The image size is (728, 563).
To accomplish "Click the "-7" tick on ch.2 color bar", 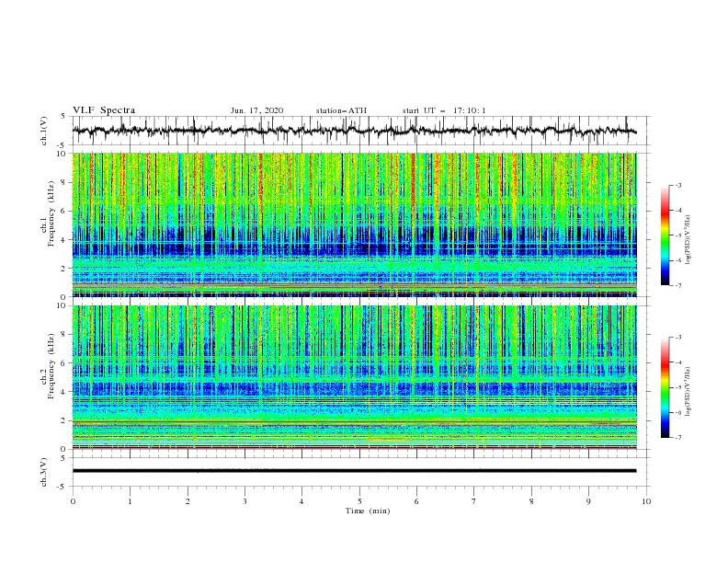I will 678,437.
